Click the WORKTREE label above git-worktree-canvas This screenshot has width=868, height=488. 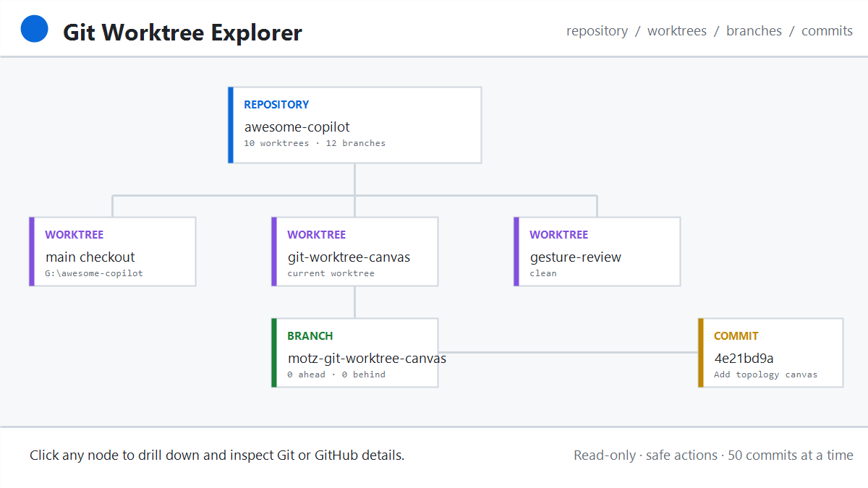(x=317, y=235)
